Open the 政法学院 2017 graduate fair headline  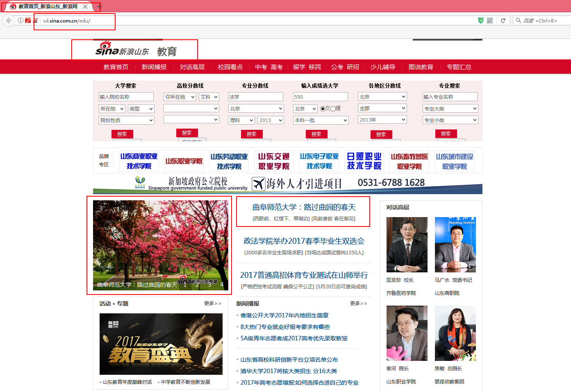click(304, 241)
